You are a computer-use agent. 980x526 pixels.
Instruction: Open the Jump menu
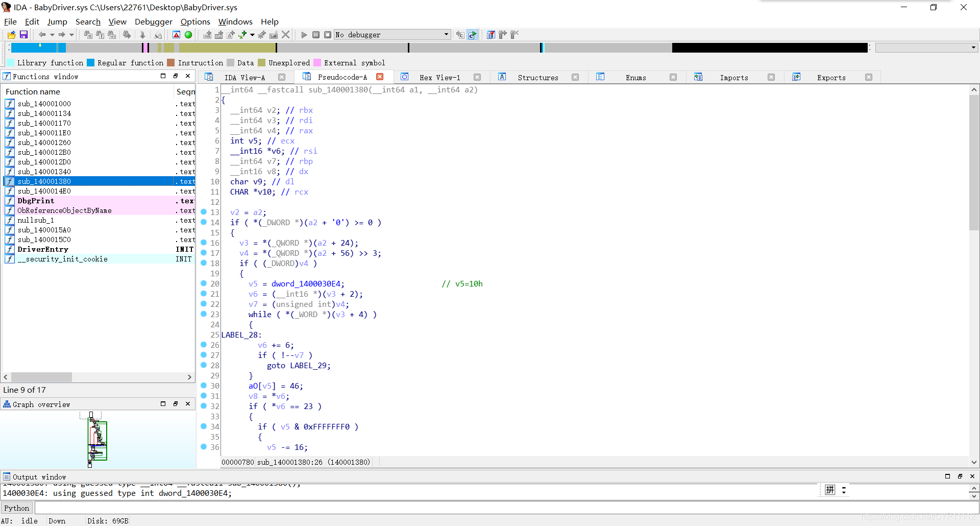pyautogui.click(x=57, y=21)
